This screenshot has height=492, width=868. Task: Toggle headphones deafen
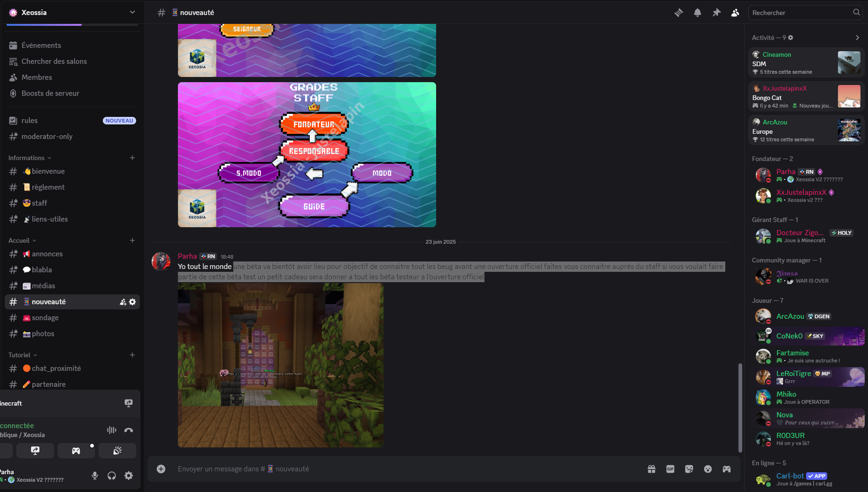click(x=112, y=476)
